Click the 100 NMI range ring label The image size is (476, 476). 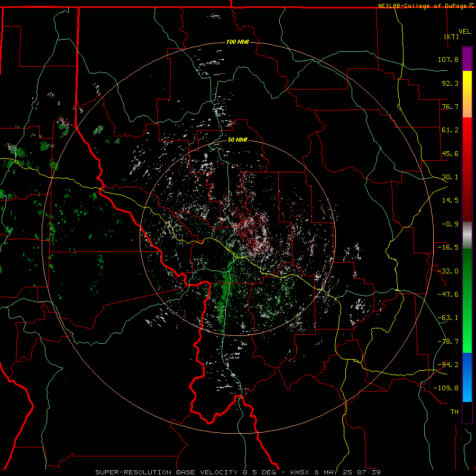click(237, 42)
